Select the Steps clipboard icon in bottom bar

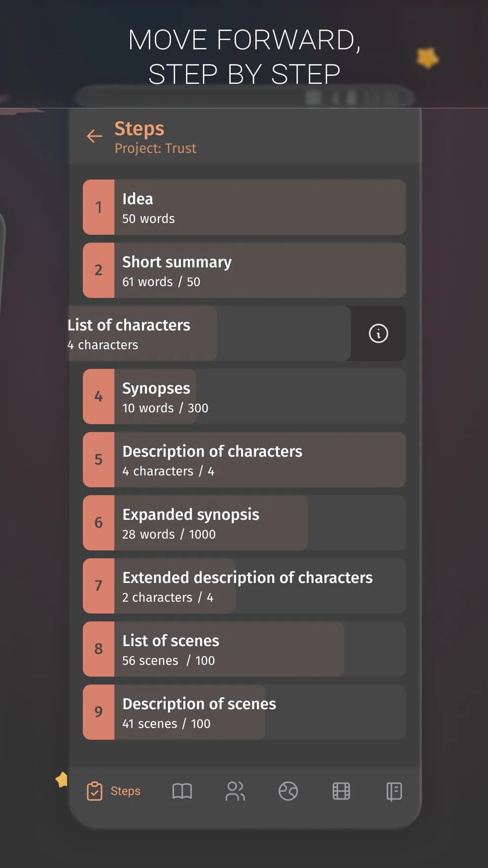(x=95, y=791)
